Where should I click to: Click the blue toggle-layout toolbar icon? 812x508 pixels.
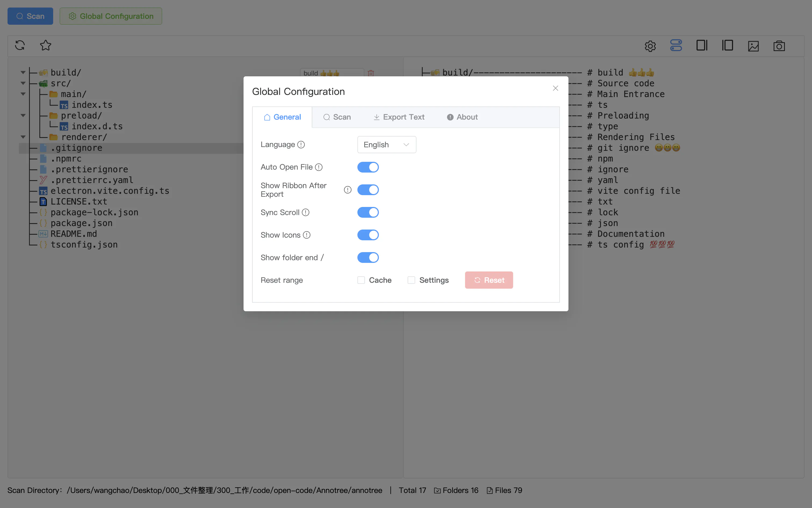[x=676, y=45]
